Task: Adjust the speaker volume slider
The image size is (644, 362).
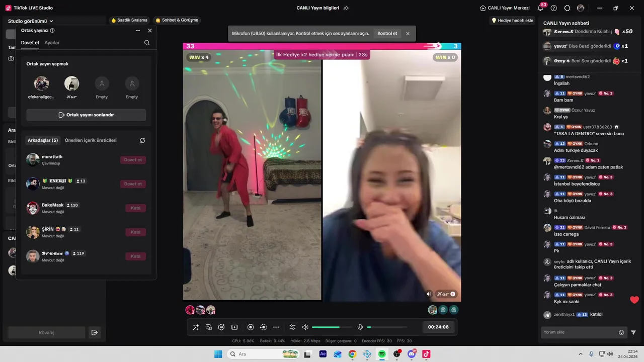Action: pos(332,327)
